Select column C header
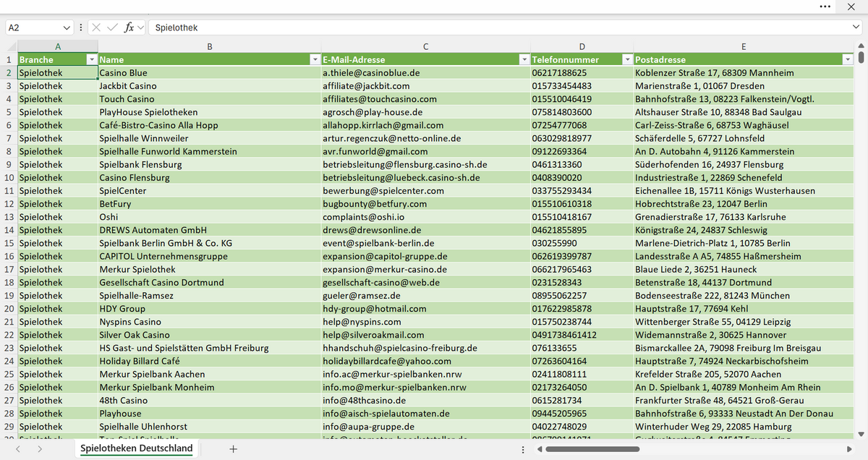868x460 pixels. click(425, 46)
